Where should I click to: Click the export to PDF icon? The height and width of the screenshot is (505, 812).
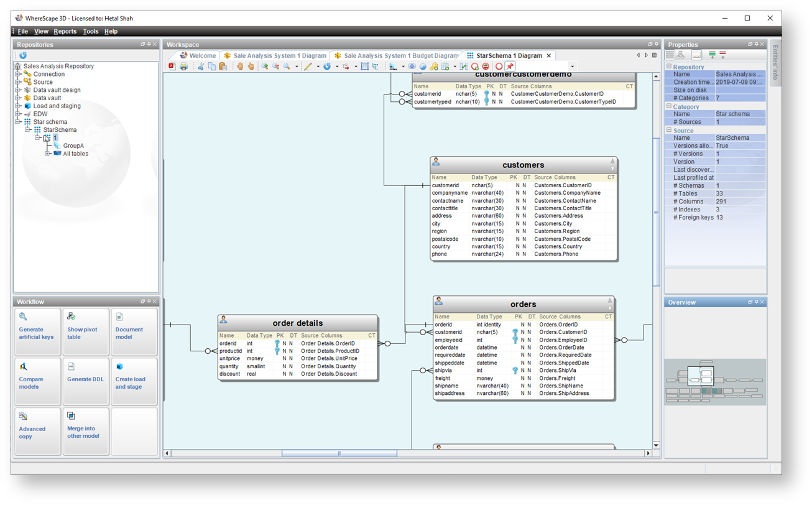(172, 67)
